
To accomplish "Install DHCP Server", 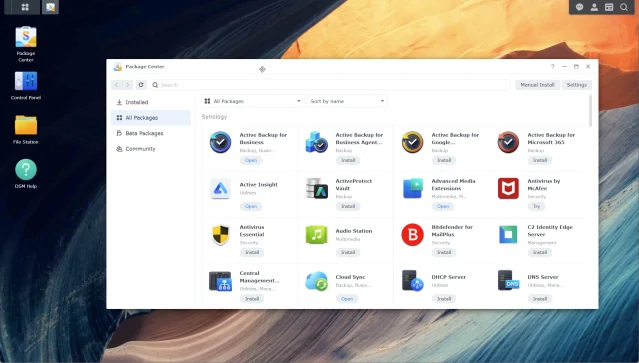I will [x=444, y=299].
